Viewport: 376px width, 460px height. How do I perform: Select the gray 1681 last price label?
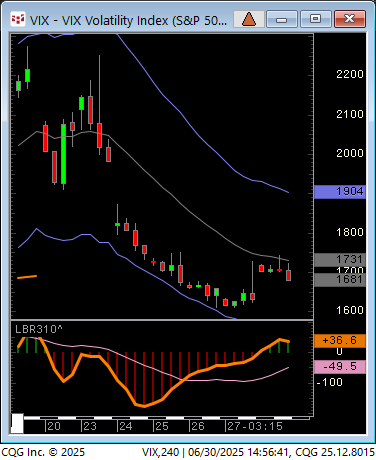coord(340,280)
